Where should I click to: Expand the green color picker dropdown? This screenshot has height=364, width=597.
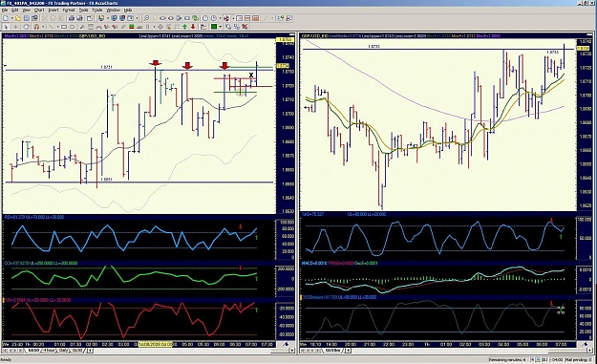point(220,27)
